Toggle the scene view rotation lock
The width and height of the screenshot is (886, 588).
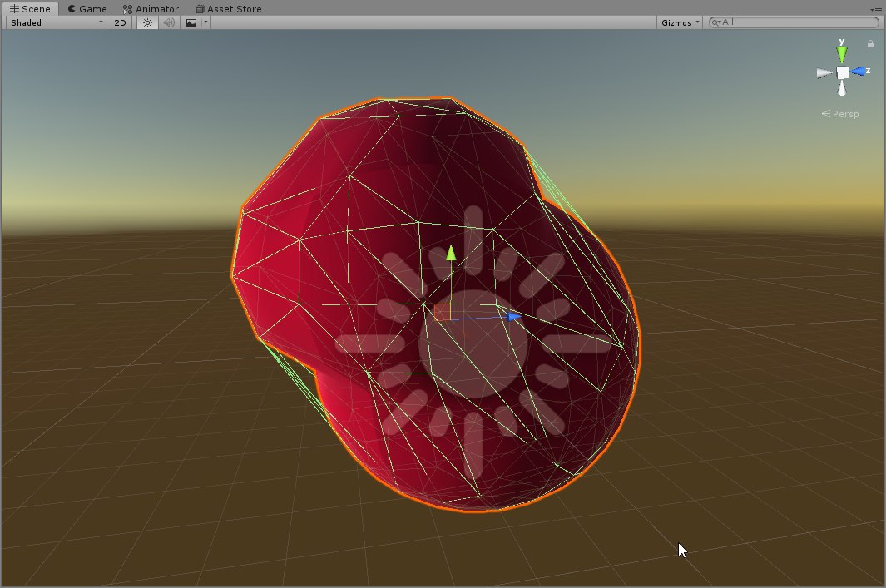click(x=870, y=44)
